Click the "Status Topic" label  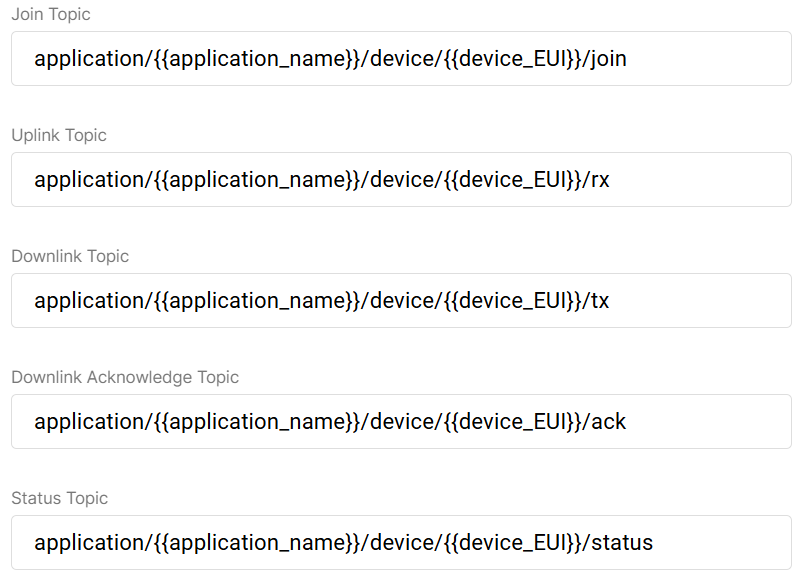(59, 498)
